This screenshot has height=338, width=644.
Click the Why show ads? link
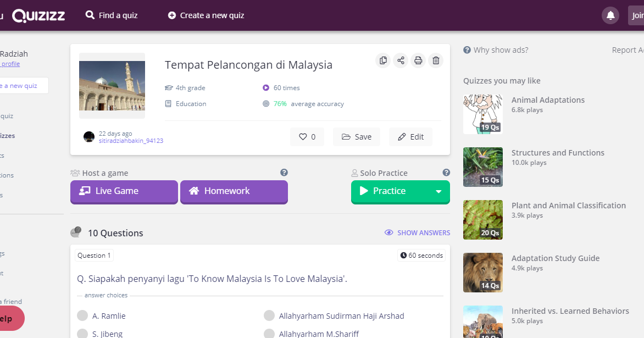click(496, 50)
